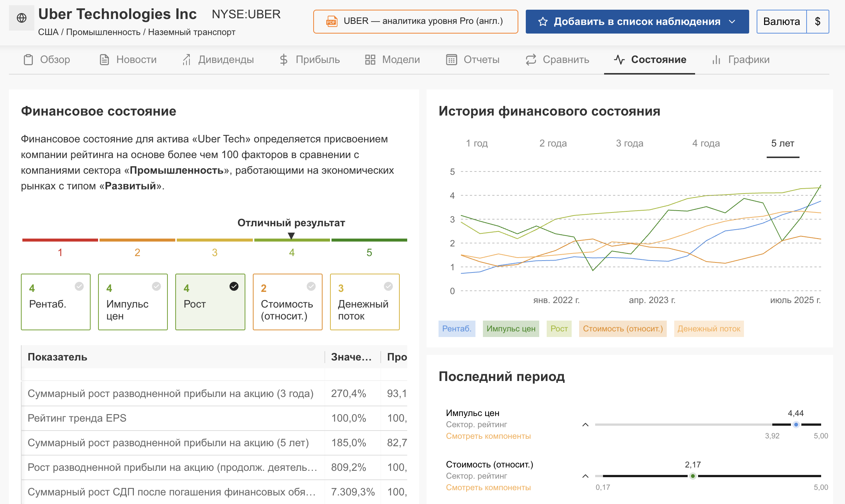Switch to the Дивиденды tab

tap(218, 60)
